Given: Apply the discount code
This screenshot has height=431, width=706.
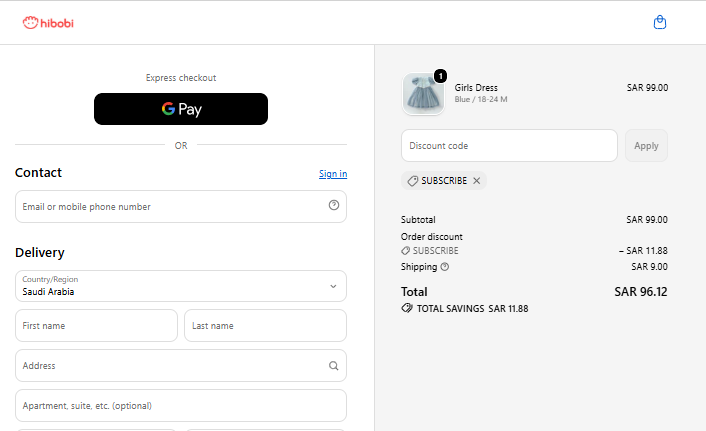Looking at the screenshot, I should (x=646, y=145).
